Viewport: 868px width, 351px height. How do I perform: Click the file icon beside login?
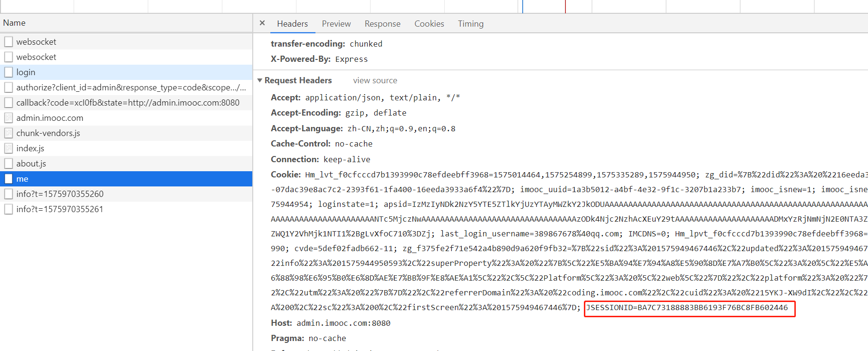point(9,72)
